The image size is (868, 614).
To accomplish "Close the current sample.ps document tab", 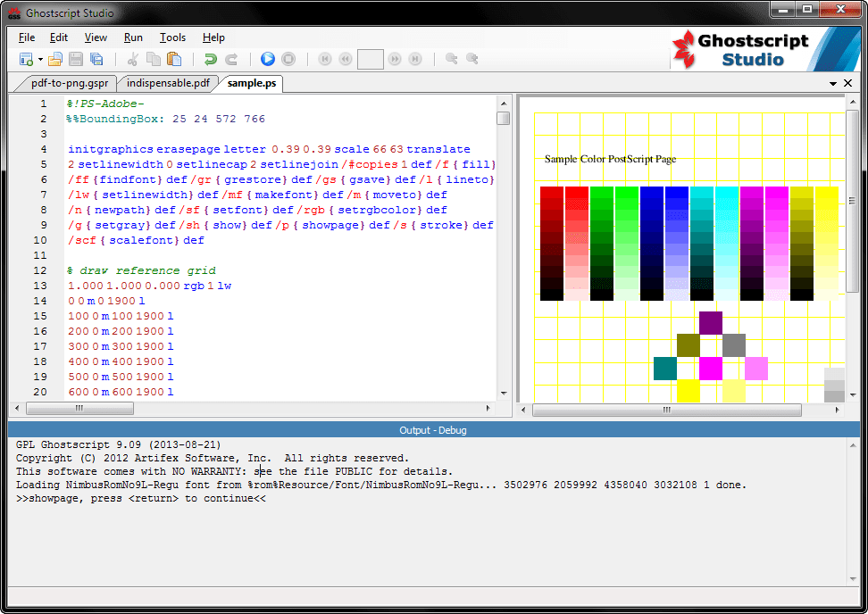I will pos(847,83).
